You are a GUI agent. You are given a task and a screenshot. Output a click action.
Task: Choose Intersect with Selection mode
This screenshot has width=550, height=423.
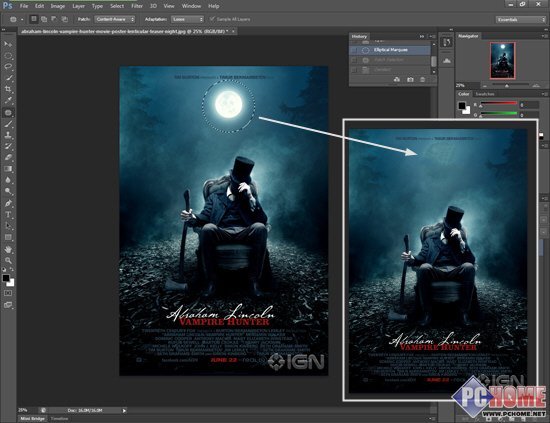click(65, 19)
